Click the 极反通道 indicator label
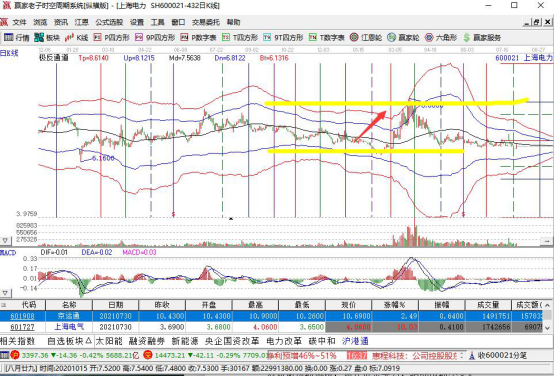 tap(54, 58)
